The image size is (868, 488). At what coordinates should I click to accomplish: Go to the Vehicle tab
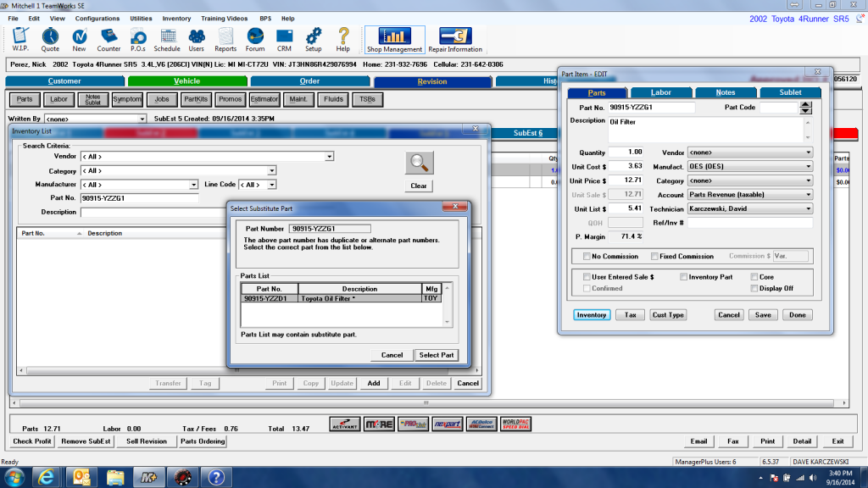[187, 81]
